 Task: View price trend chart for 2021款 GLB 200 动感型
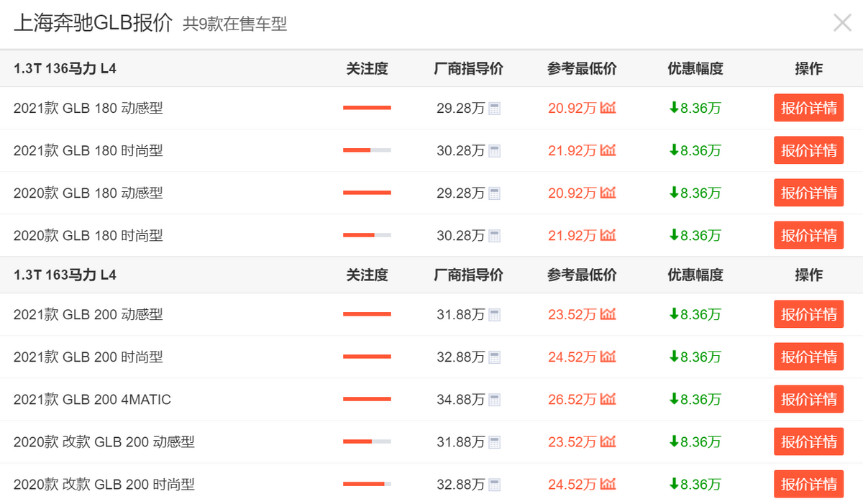point(608,315)
